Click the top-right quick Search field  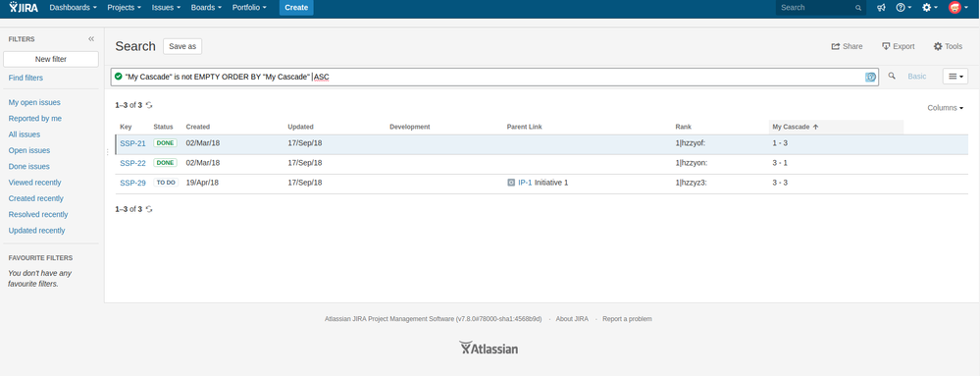(x=821, y=8)
